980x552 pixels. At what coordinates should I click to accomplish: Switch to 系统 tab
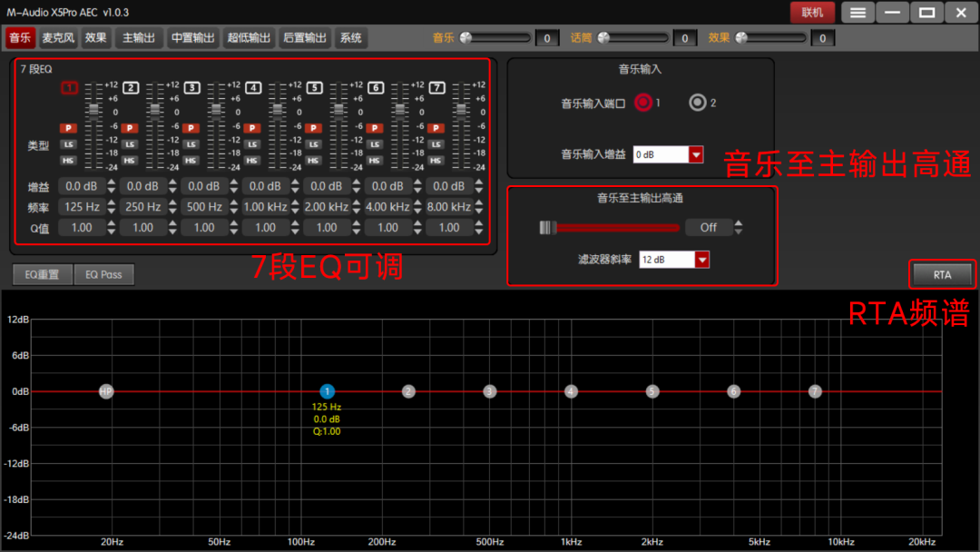350,38
